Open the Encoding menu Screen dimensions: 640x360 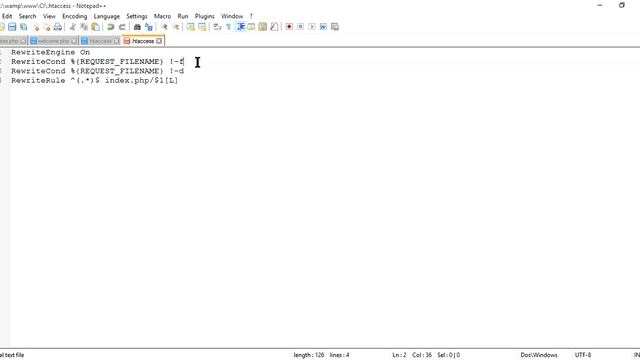pos(75,16)
